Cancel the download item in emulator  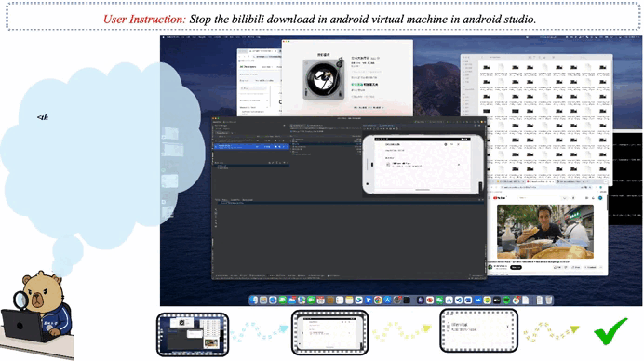tap(459, 165)
